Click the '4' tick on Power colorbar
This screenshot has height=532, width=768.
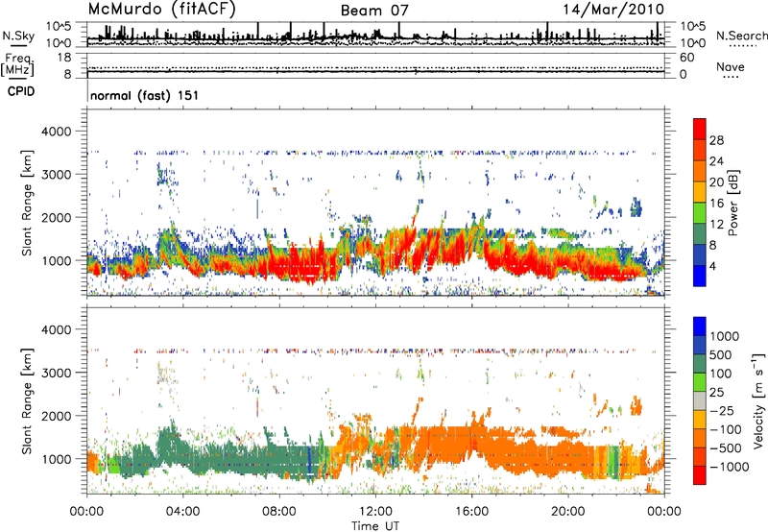[x=712, y=266]
